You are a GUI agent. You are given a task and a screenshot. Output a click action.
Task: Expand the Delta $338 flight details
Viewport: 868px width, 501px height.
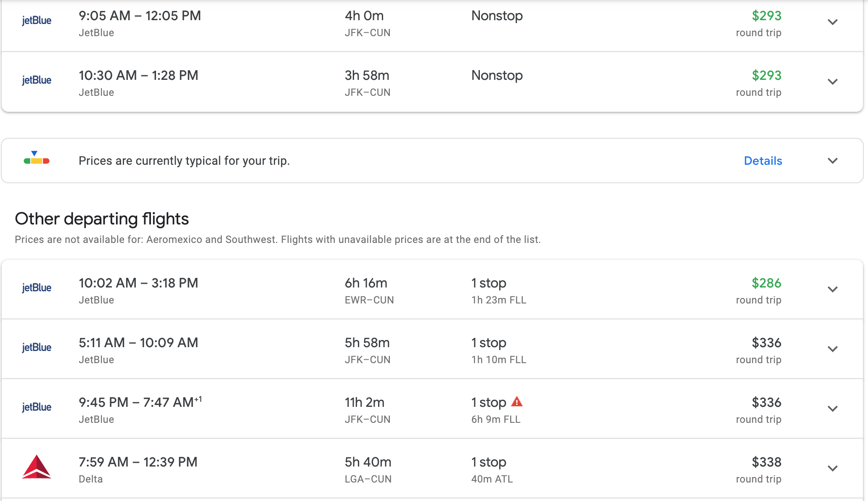click(833, 469)
